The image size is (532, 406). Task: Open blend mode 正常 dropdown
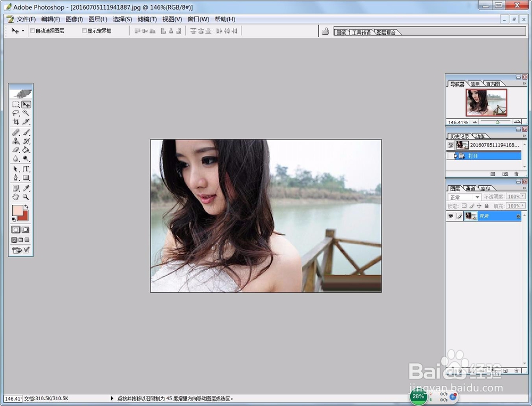point(464,197)
